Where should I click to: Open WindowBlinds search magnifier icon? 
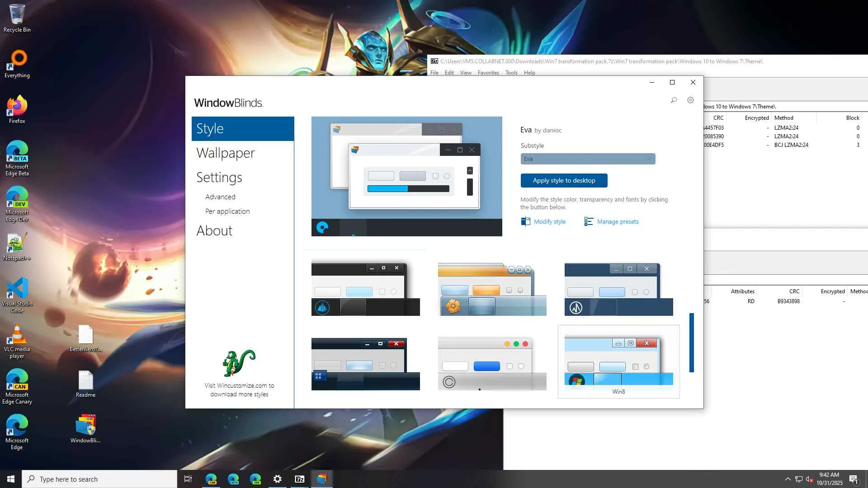(x=674, y=100)
